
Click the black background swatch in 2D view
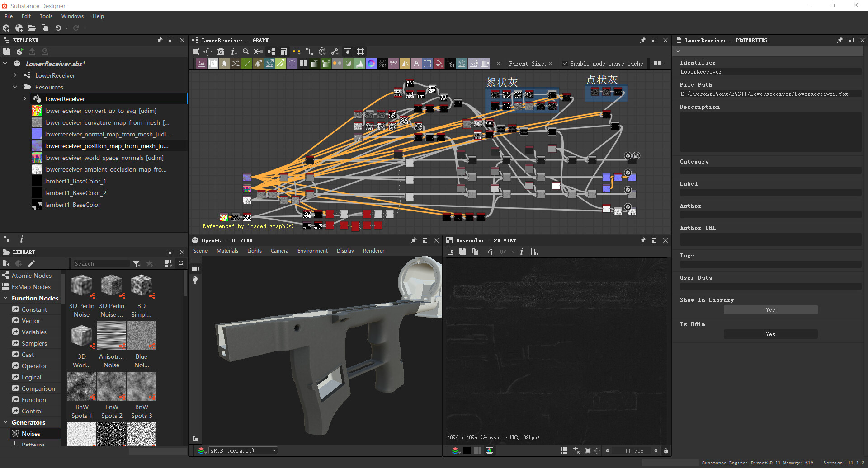tap(467, 450)
